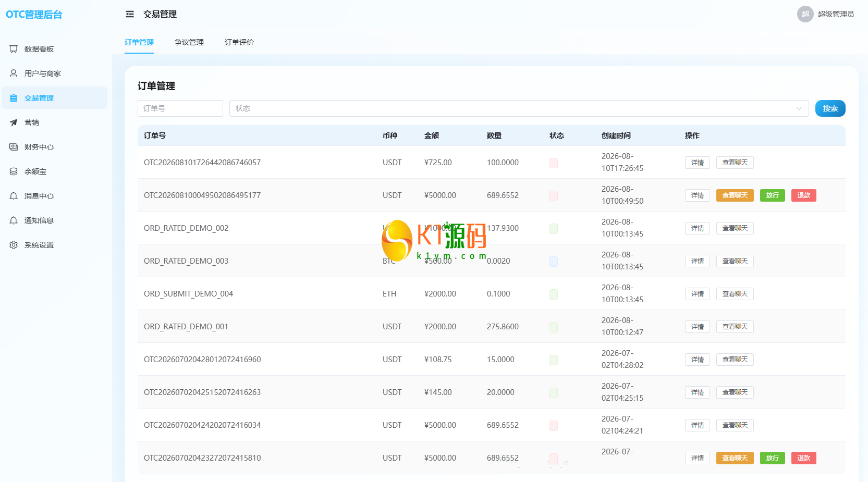868x482 pixels.
Task: Click the hamburger menu collapse icon
Action: 130,14
